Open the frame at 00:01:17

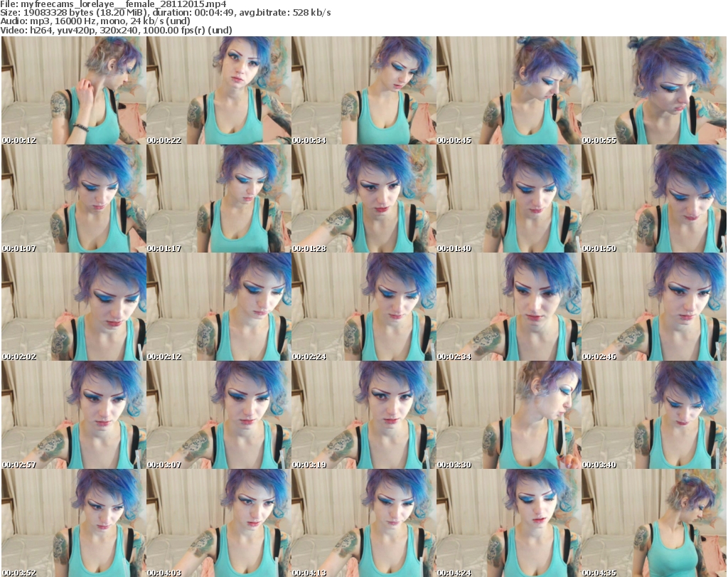[219, 198]
